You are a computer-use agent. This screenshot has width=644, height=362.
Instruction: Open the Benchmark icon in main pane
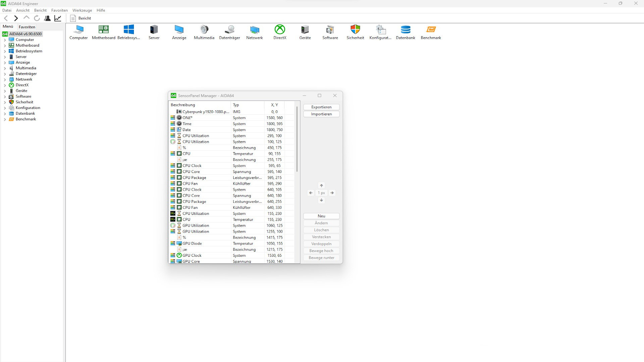[x=431, y=30]
